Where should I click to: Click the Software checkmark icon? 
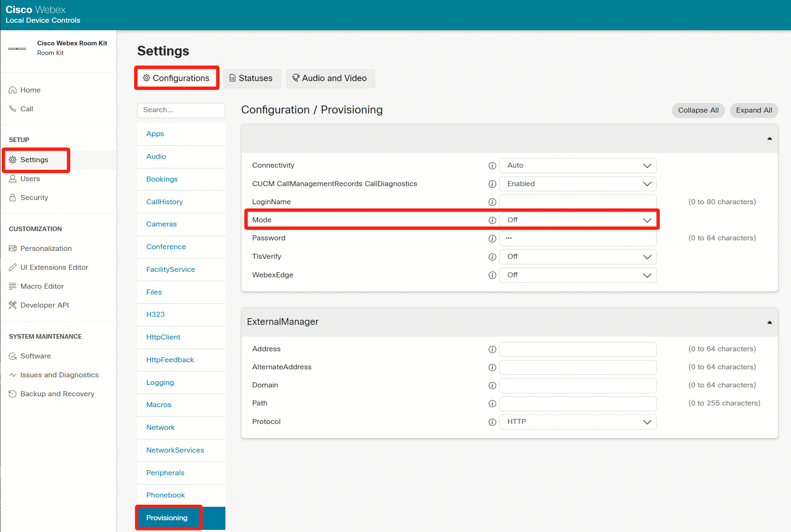(13, 356)
